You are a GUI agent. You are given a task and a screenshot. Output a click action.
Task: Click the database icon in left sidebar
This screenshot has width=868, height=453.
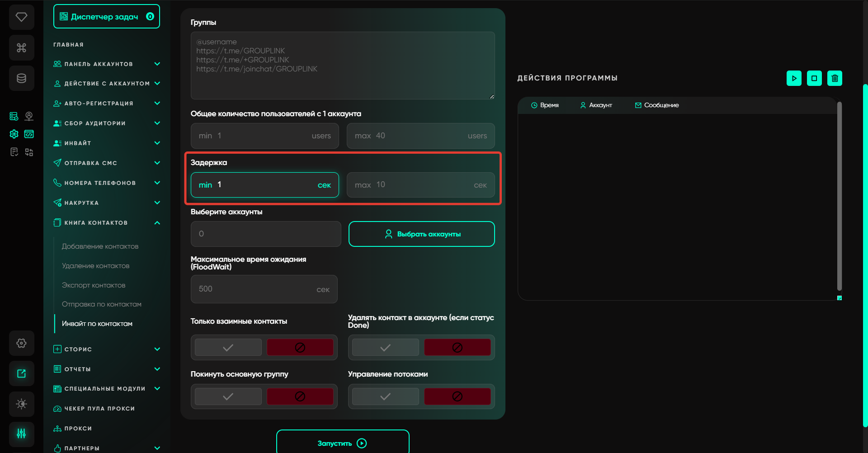point(21,78)
